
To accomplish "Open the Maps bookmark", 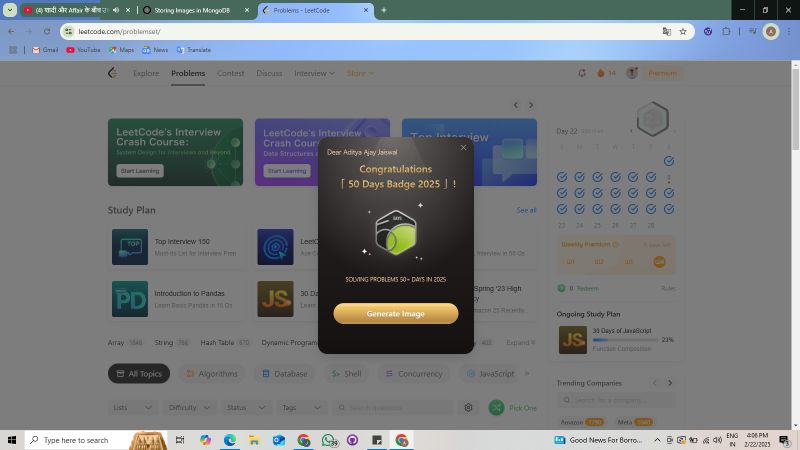I will click(x=121, y=49).
